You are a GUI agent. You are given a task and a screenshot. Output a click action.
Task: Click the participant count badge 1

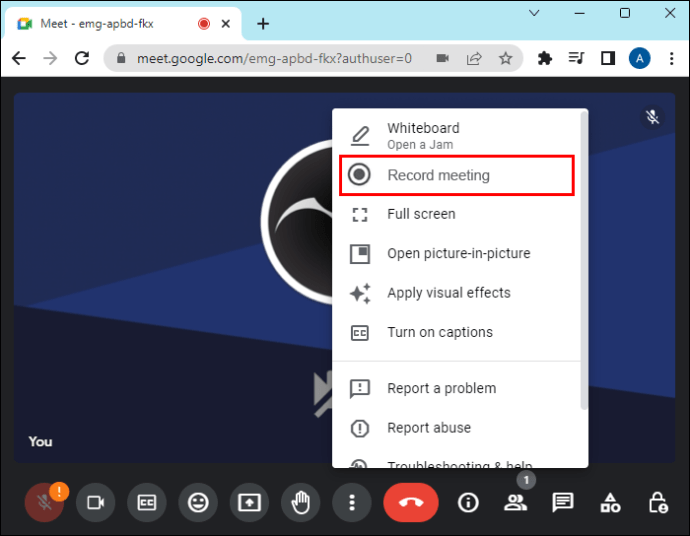pos(526,480)
